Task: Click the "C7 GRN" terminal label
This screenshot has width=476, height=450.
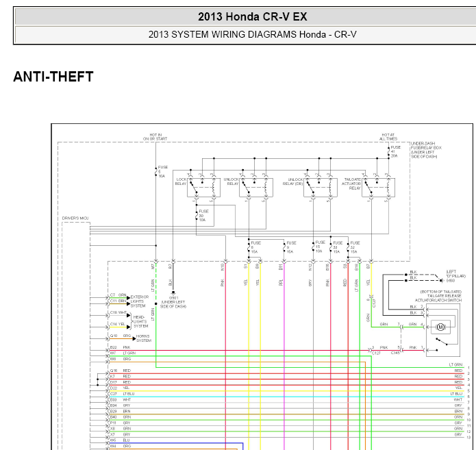Action: 118,295
